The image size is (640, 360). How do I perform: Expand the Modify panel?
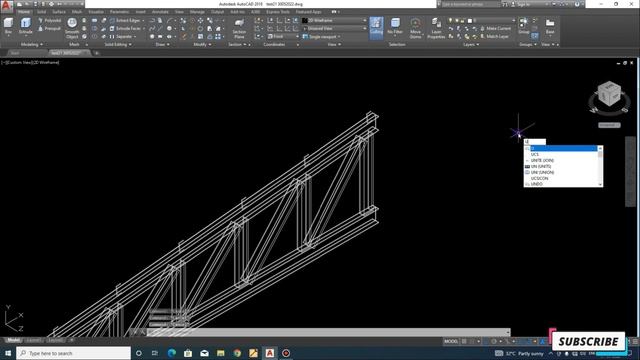(x=202, y=44)
